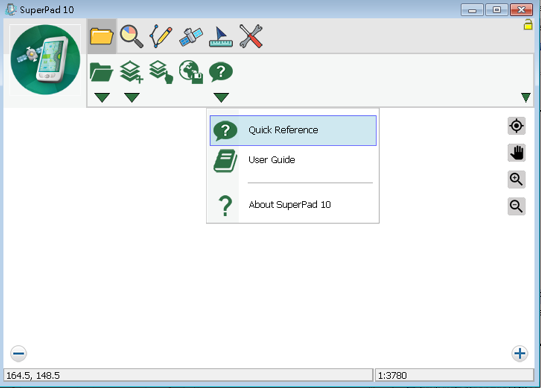Open the magnifier Query tab
This screenshot has height=388, width=541.
[131, 36]
